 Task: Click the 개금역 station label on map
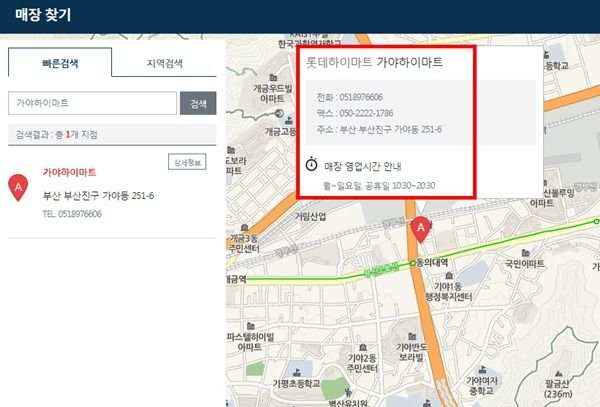pos(236,279)
